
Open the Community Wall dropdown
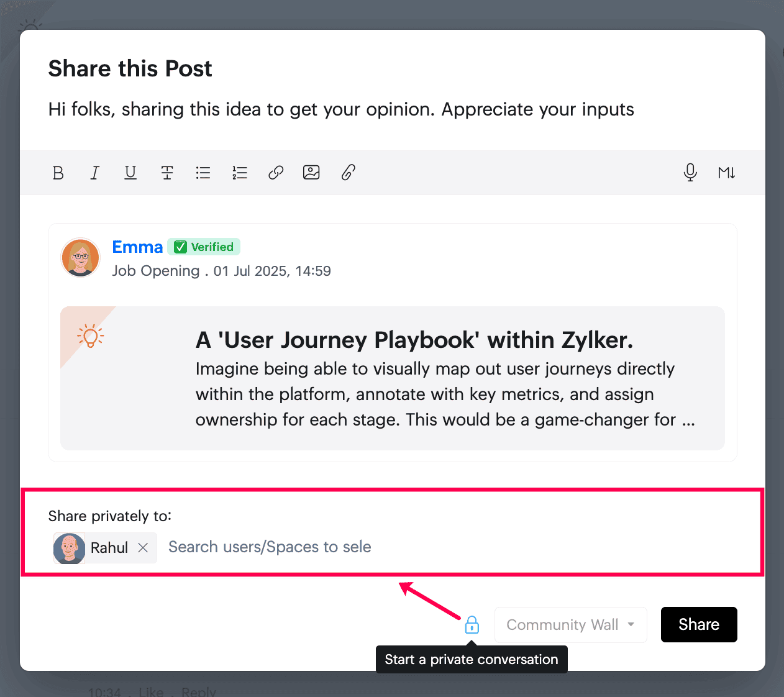(571, 625)
